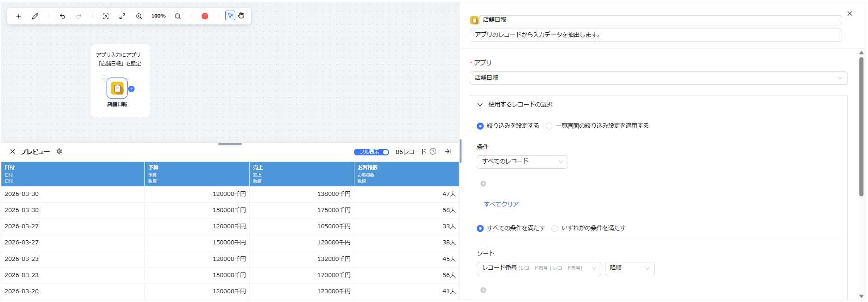The width and height of the screenshot is (868, 302).
Task: Click the note アプリ入力にアプリ「店舗日報」を設定
Action: point(118,59)
